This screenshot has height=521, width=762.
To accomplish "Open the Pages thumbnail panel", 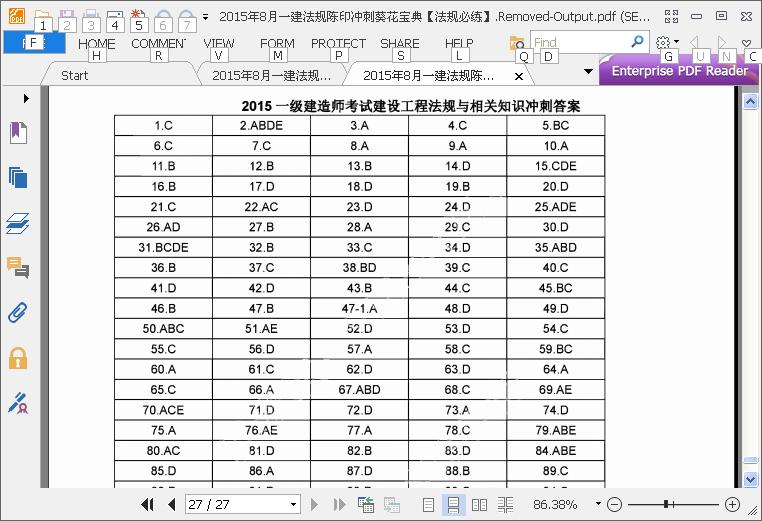I will (x=18, y=178).
